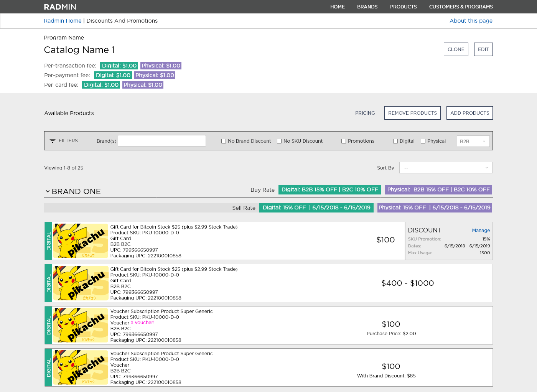Click the Brand(s) filter text field

tap(162, 141)
